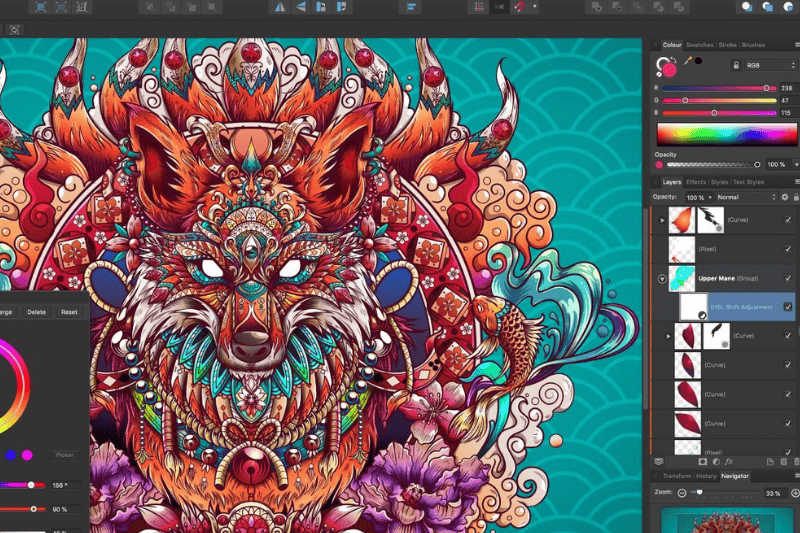Click the last boolean Divide operation icon
This screenshot has height=533, width=800.
pos(679,7)
